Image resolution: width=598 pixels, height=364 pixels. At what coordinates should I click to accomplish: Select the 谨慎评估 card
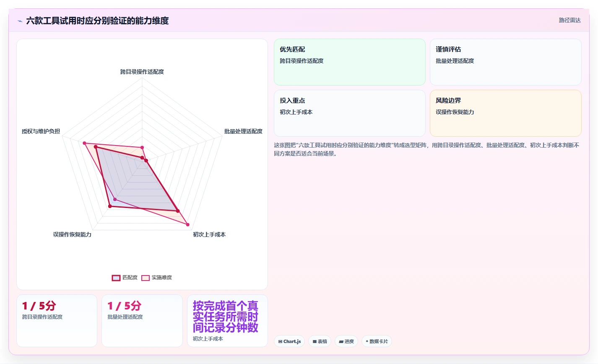(x=506, y=62)
